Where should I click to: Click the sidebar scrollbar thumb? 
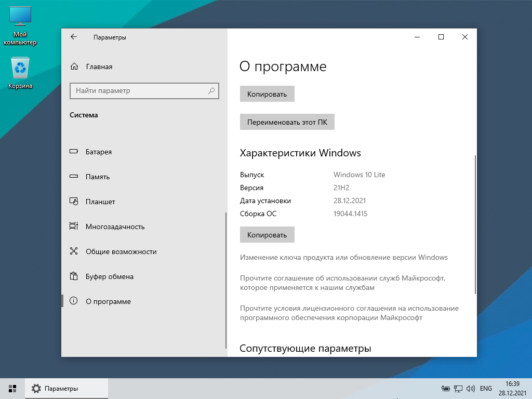pos(225,280)
